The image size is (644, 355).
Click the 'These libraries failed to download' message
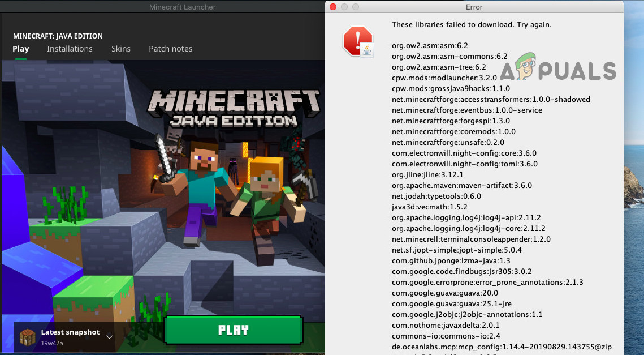click(472, 25)
